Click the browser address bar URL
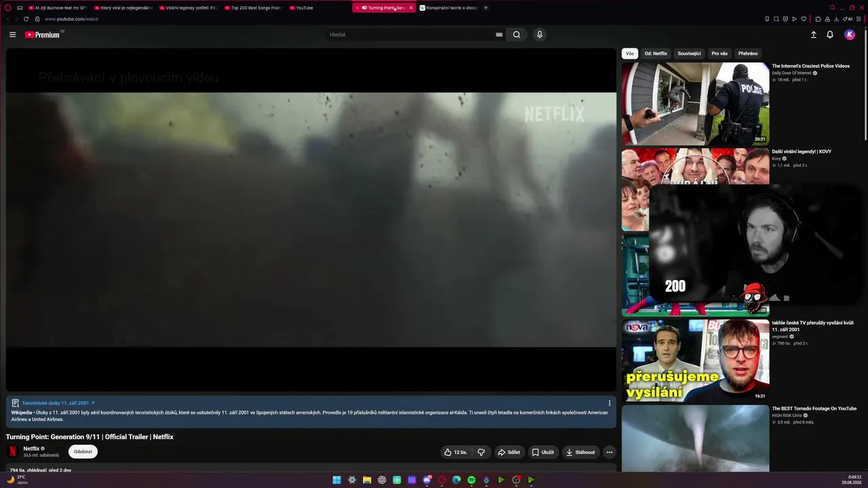This screenshot has height=488, width=868. (x=71, y=19)
